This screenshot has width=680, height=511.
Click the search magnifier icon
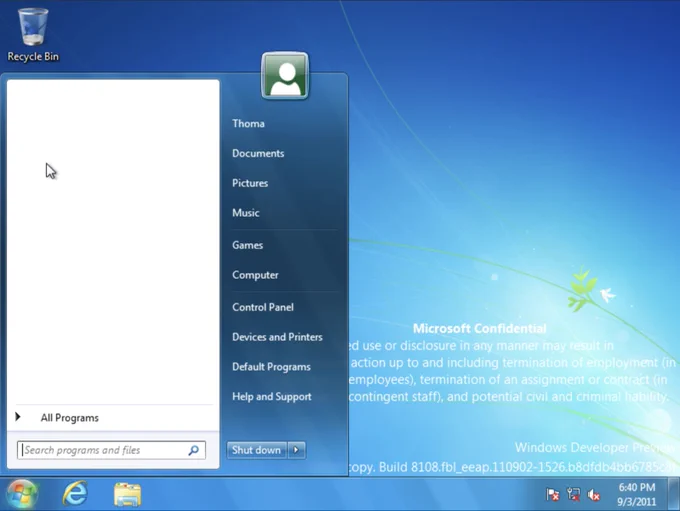(x=193, y=450)
